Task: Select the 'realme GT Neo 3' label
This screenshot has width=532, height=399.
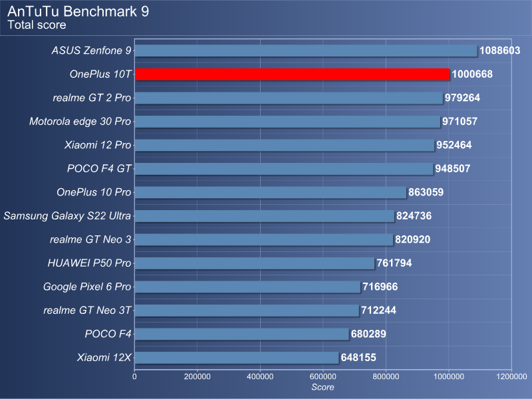Action: pos(90,239)
